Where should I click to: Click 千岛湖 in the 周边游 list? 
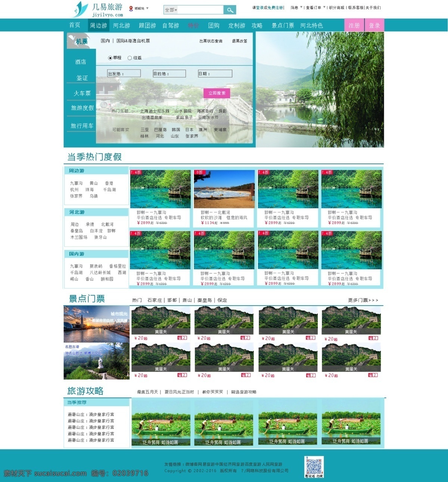click(109, 190)
